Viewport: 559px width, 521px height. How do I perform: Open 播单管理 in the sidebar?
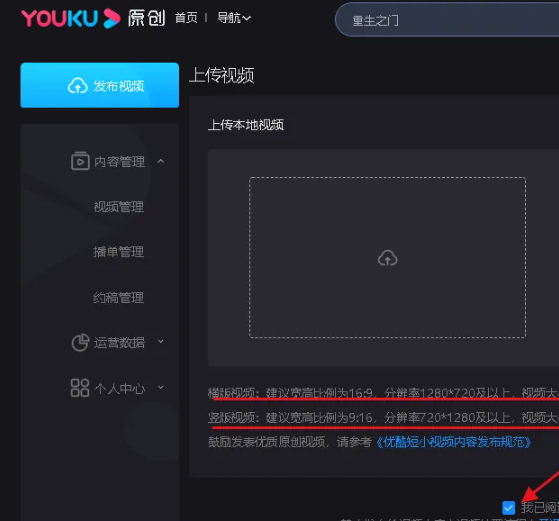[119, 252]
